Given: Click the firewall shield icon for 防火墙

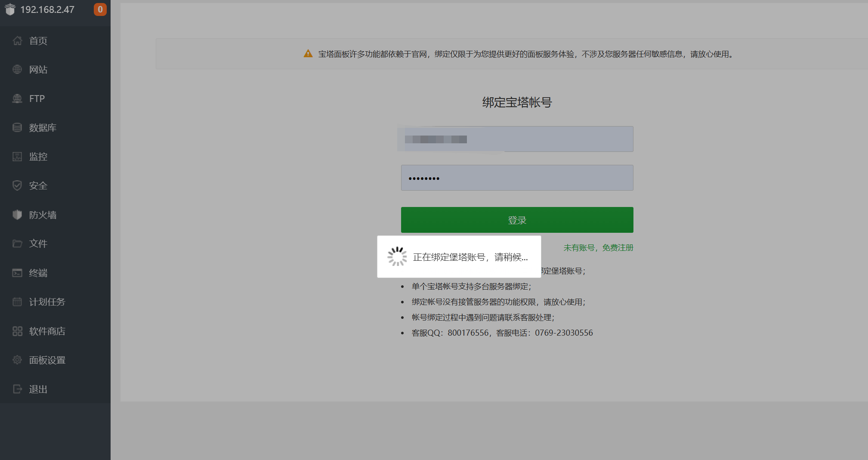Looking at the screenshot, I should (17, 215).
